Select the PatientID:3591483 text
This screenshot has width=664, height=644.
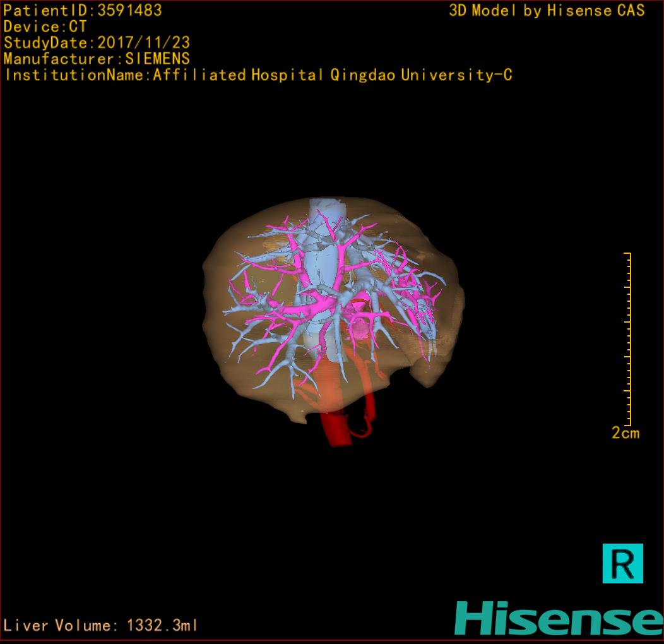(x=83, y=11)
